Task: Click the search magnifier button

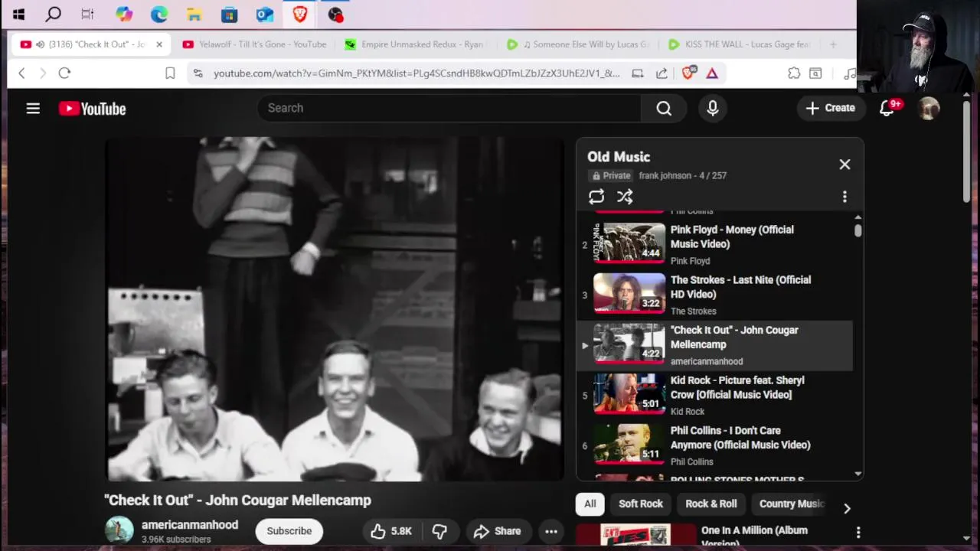Action: point(664,109)
